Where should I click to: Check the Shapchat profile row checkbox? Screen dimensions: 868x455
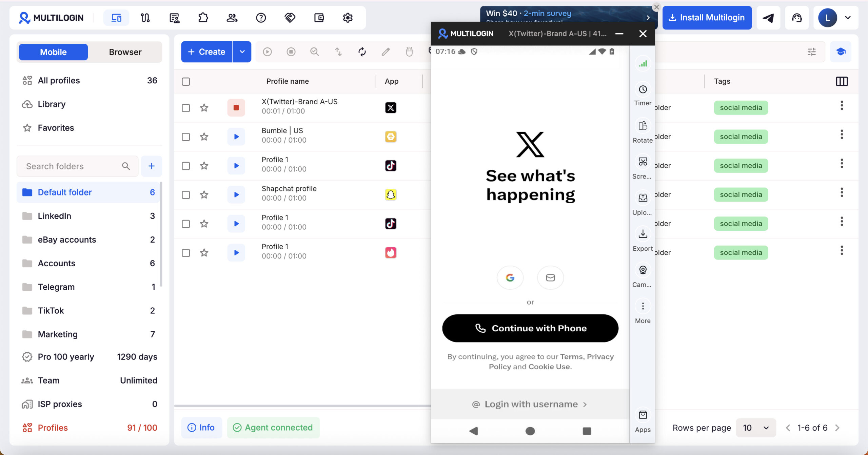coord(186,195)
